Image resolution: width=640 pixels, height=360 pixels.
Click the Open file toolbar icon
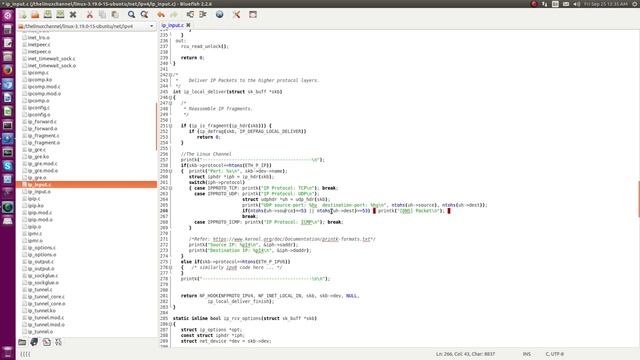(35, 15)
